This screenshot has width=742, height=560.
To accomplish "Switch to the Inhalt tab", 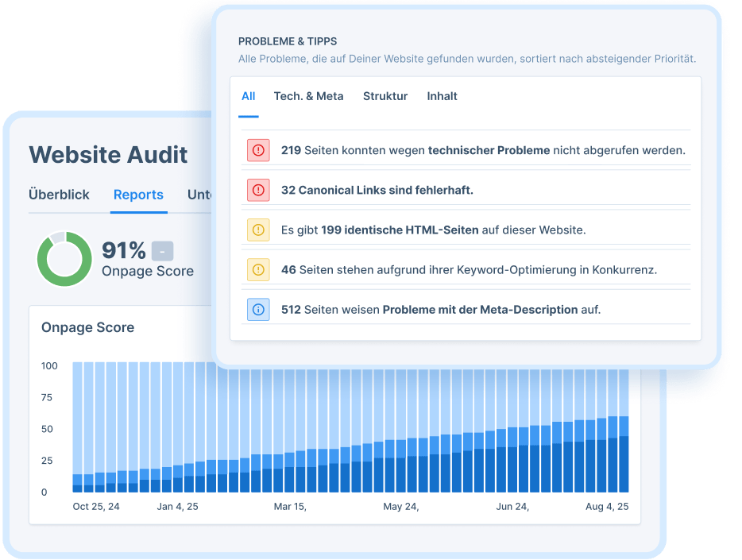I will click(x=442, y=96).
